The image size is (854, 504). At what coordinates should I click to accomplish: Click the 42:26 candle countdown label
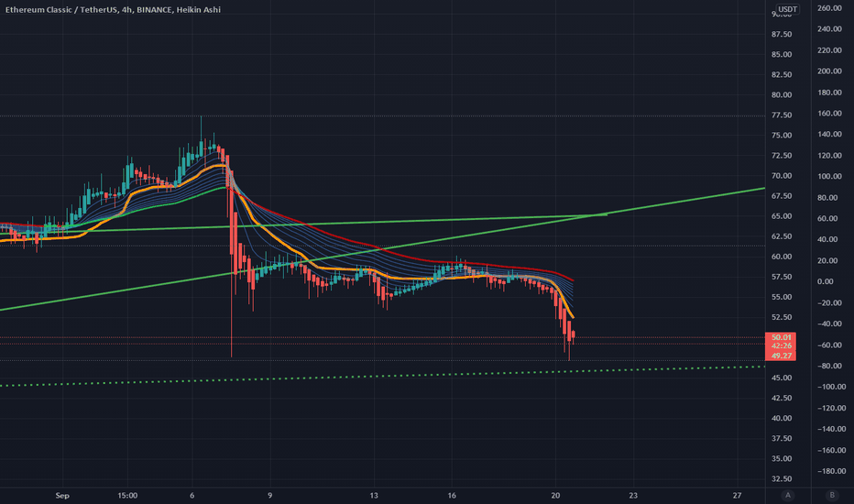coord(781,346)
